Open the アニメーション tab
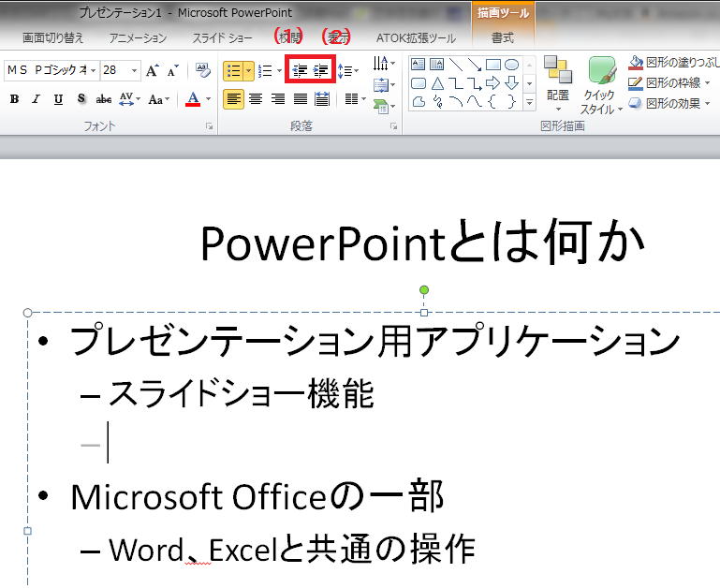Viewport: 720px width, 588px height. tap(138, 37)
